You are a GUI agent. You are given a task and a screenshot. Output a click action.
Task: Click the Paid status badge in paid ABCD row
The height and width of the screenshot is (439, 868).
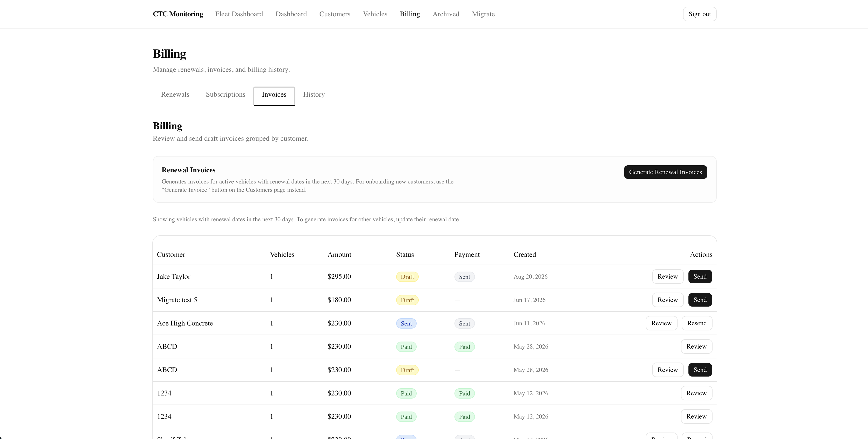406,347
